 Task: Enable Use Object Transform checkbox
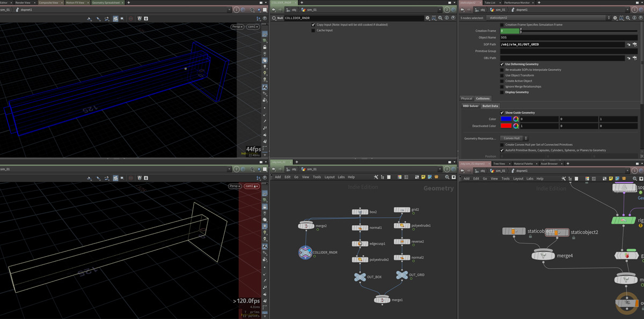pos(502,76)
